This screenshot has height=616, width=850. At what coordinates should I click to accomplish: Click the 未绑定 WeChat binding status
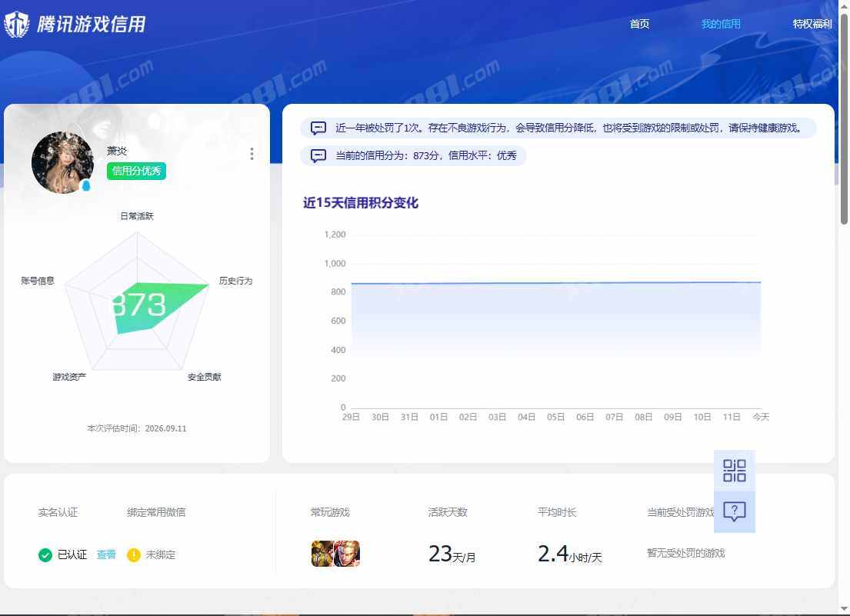161,554
